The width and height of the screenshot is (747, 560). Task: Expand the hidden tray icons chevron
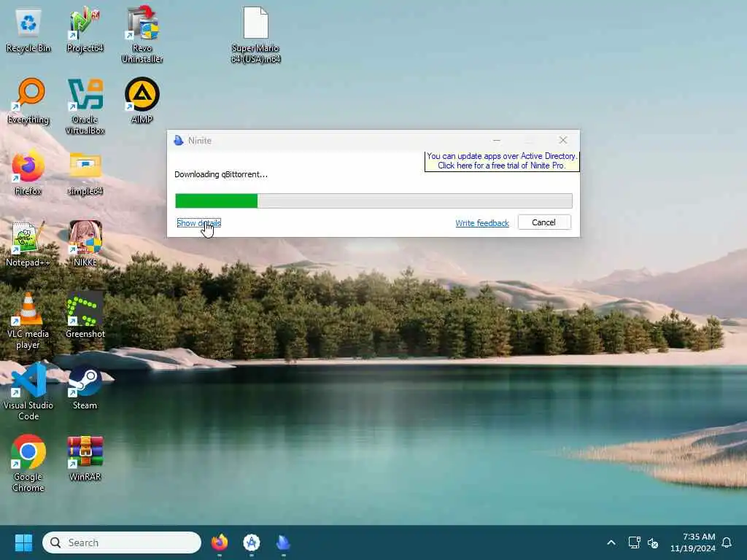pyautogui.click(x=611, y=542)
